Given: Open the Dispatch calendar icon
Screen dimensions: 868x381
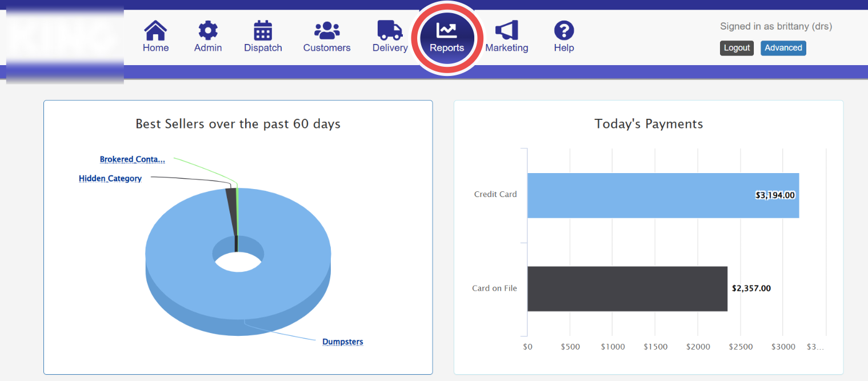Looking at the screenshot, I should point(263,30).
